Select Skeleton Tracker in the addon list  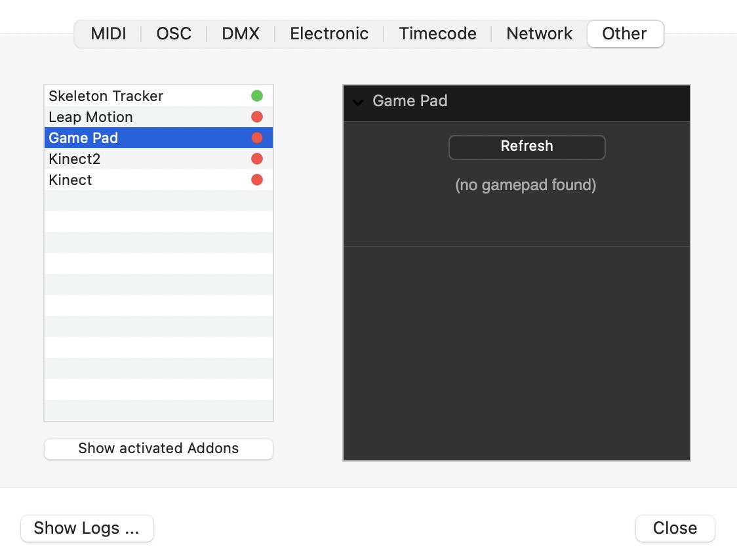106,96
